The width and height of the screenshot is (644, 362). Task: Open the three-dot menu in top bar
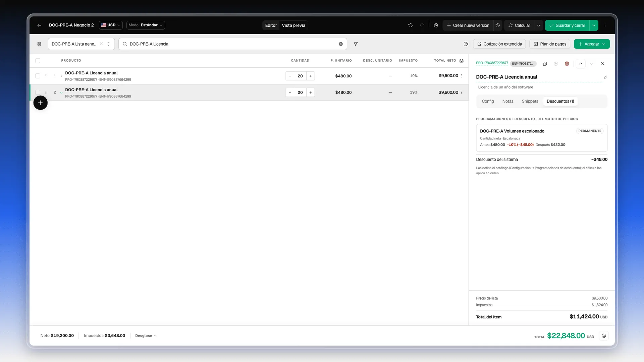pos(605,25)
